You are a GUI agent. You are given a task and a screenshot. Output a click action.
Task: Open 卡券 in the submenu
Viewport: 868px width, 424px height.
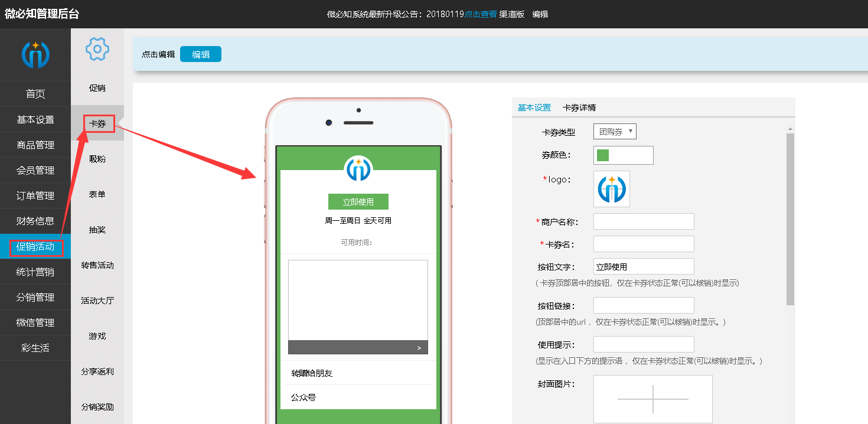(97, 124)
